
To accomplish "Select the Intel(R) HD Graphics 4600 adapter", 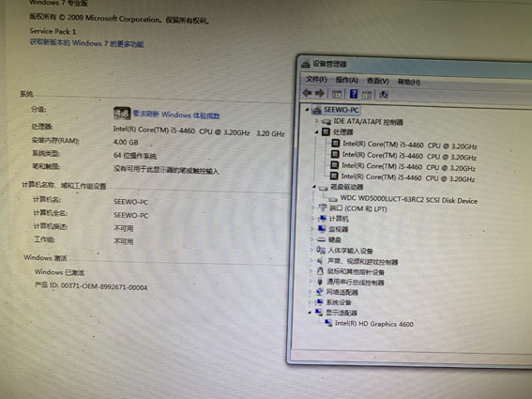I will [x=373, y=324].
